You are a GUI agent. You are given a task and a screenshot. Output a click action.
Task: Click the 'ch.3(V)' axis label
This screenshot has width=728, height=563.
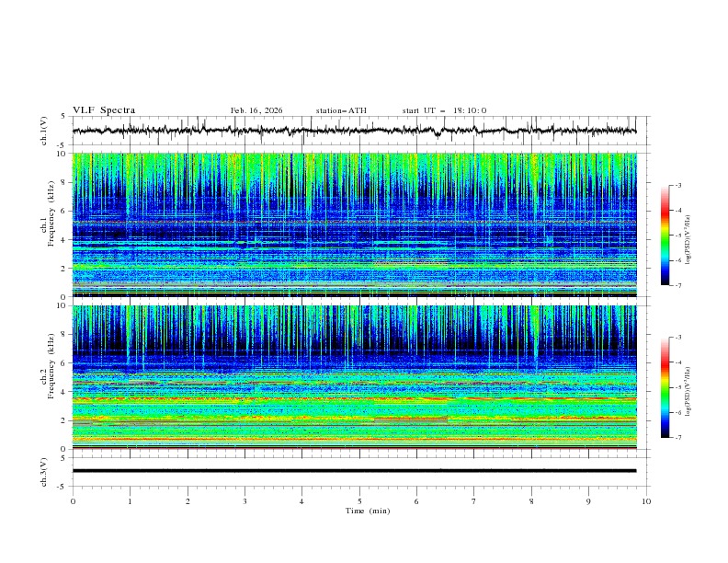point(44,472)
